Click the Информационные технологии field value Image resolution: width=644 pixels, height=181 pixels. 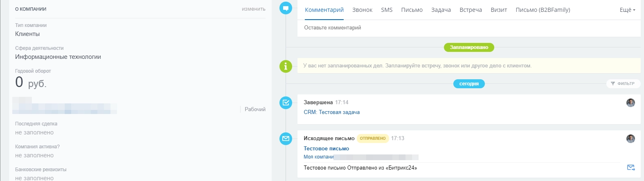coord(58,57)
